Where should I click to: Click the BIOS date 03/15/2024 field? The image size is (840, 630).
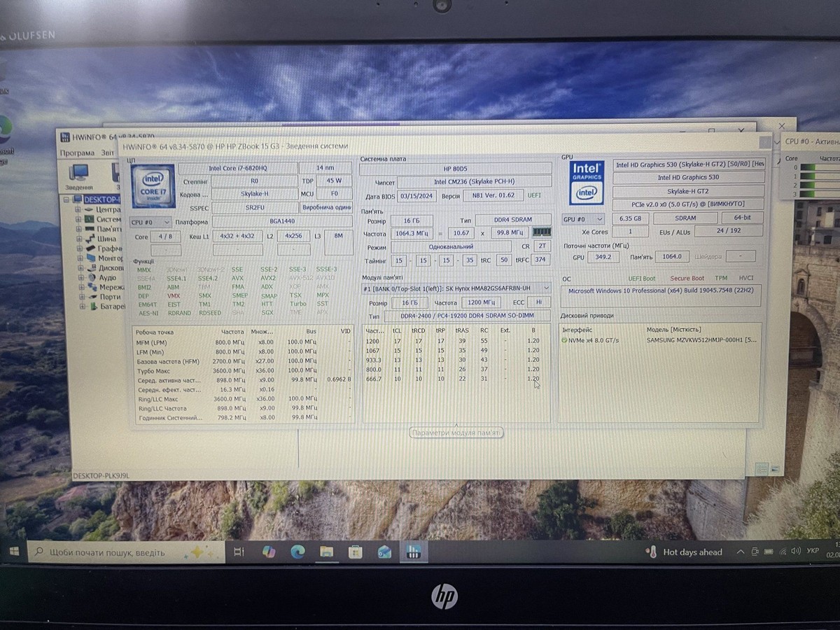coord(417,196)
